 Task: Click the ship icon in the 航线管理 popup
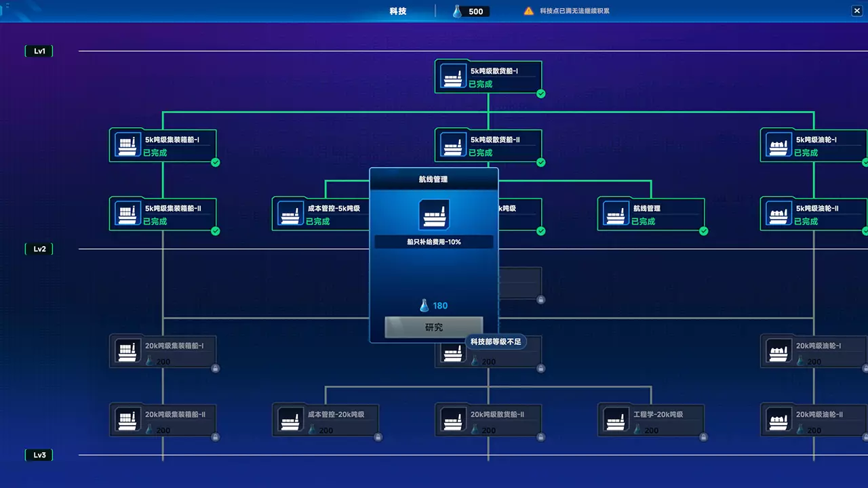pyautogui.click(x=434, y=214)
